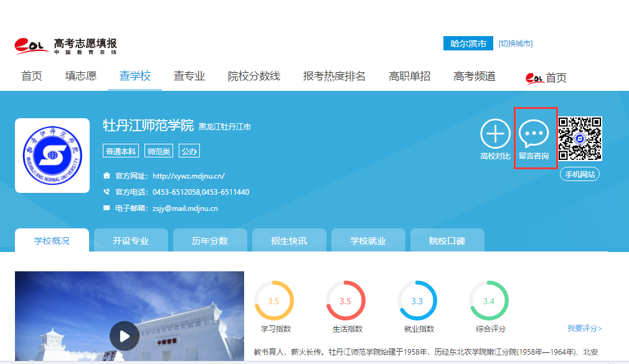Open the 留言咨询 chat bubble icon

pos(534,134)
